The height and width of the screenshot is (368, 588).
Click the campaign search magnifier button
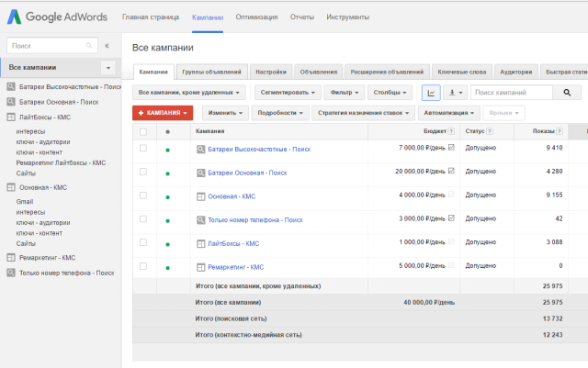point(567,93)
